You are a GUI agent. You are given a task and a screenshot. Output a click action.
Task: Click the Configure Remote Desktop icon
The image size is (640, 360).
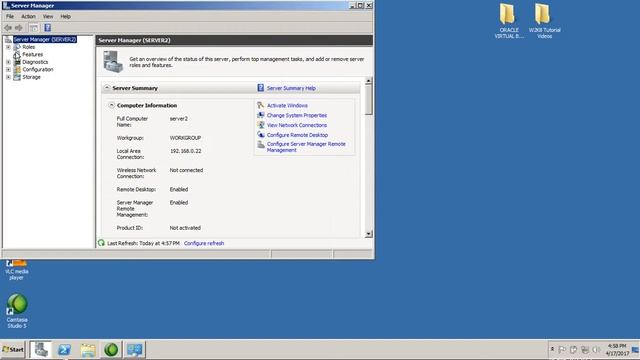pyautogui.click(x=261, y=135)
